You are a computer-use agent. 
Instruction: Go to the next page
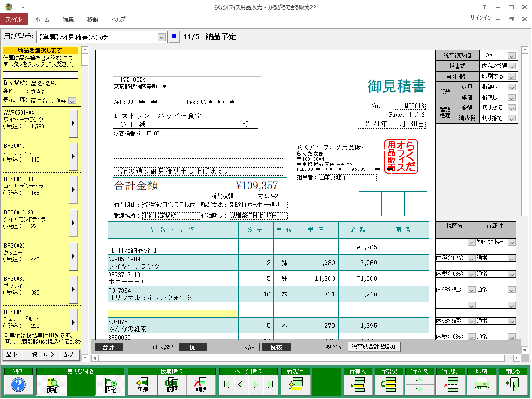click(256, 385)
